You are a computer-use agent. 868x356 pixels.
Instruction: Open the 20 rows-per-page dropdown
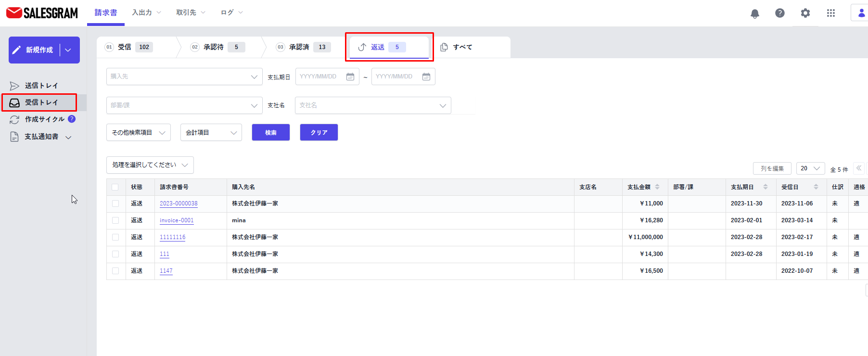pyautogui.click(x=810, y=168)
